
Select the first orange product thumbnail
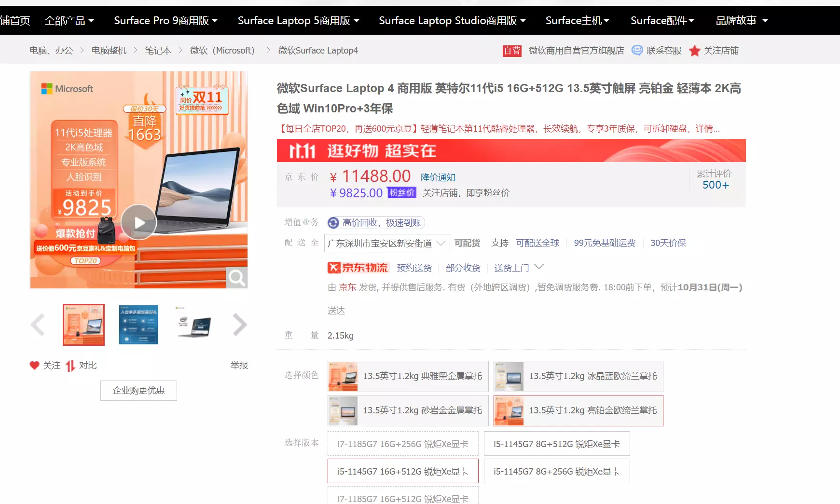(83, 325)
